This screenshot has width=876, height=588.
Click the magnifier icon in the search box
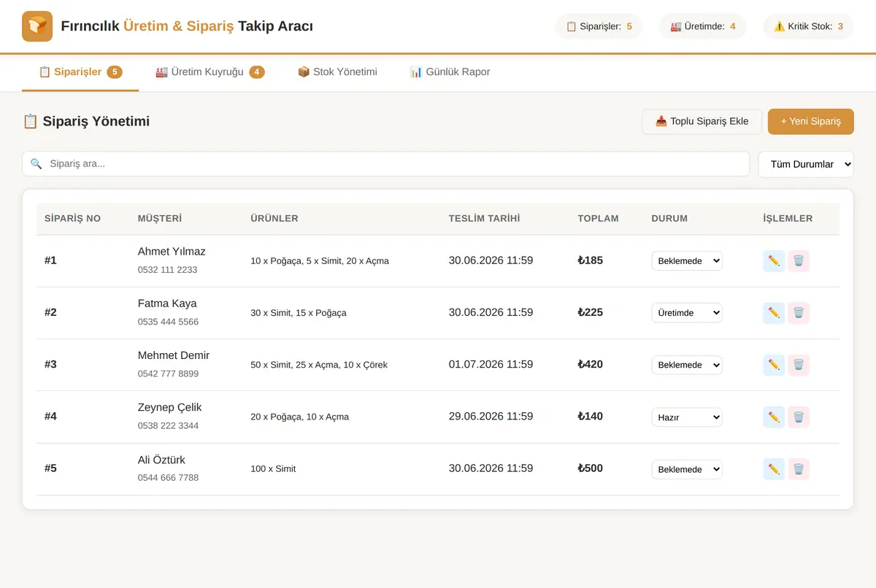(x=36, y=164)
